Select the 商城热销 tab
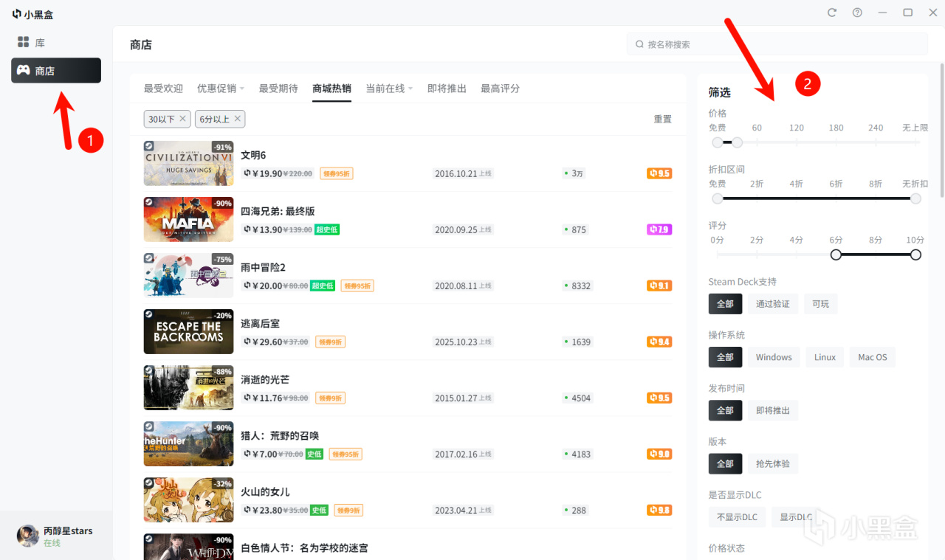Image resolution: width=945 pixels, height=560 pixels. pyautogui.click(x=331, y=89)
